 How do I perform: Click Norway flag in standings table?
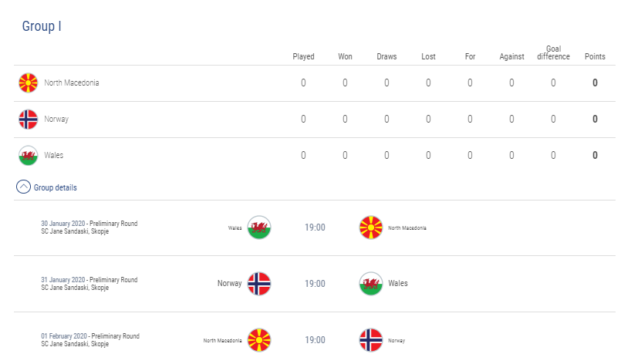29,119
